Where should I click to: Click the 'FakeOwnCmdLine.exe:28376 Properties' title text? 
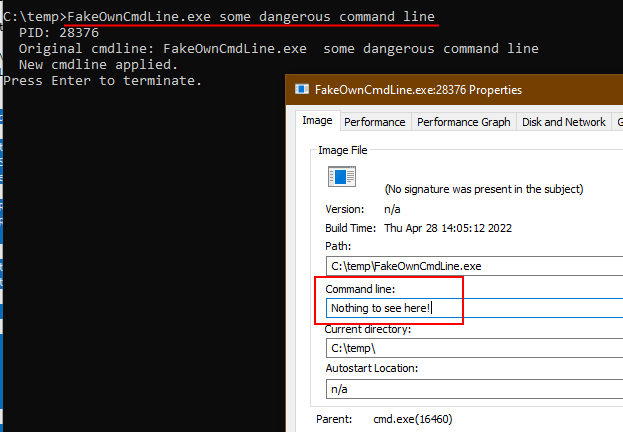pyautogui.click(x=418, y=90)
